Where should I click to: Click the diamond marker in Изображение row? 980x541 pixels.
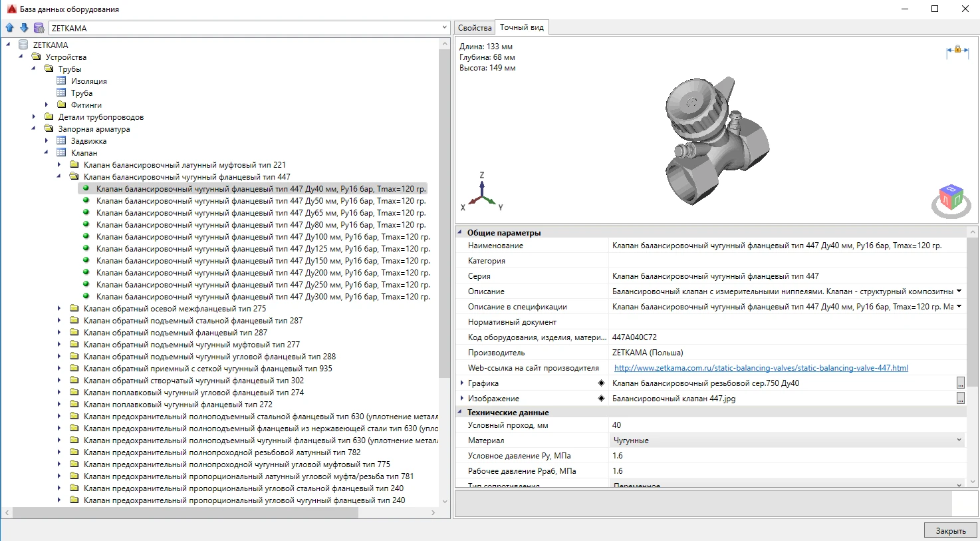click(601, 399)
